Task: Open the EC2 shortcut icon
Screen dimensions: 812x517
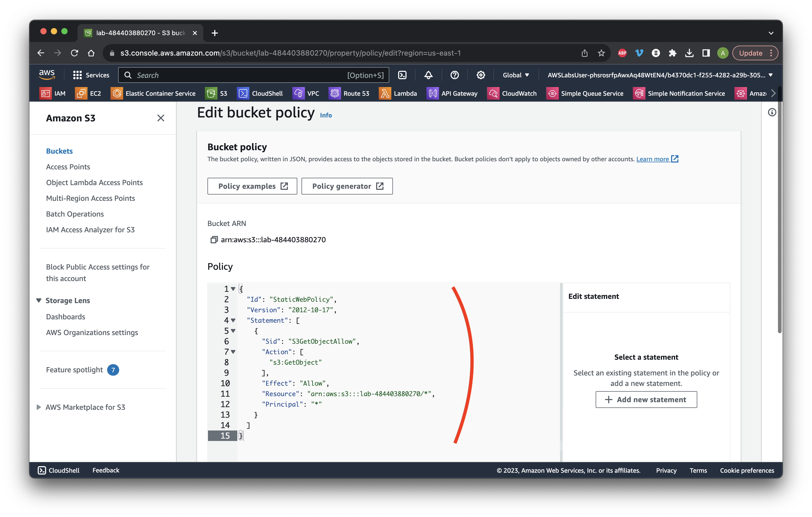Action: coord(81,94)
